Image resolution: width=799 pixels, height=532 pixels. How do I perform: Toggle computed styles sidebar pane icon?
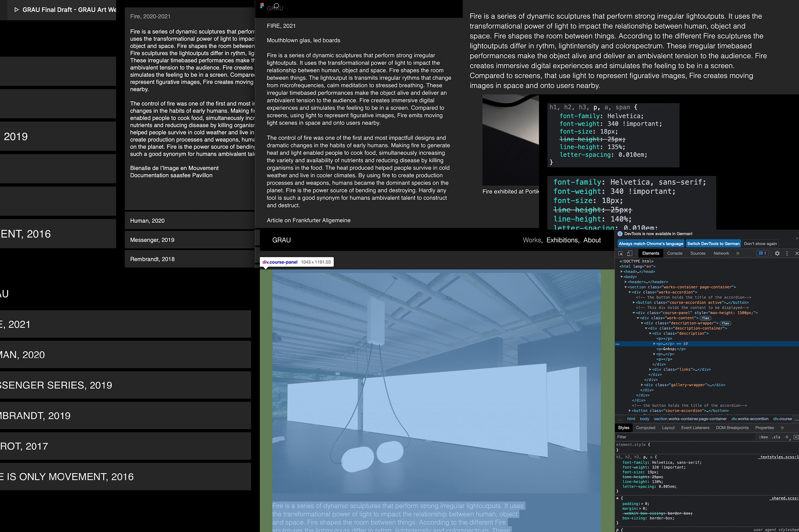click(796, 437)
